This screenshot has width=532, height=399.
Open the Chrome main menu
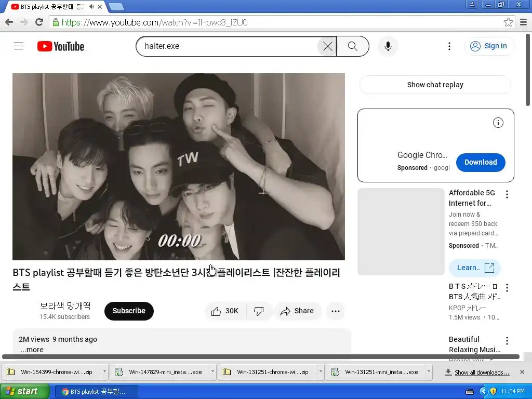tap(524, 22)
